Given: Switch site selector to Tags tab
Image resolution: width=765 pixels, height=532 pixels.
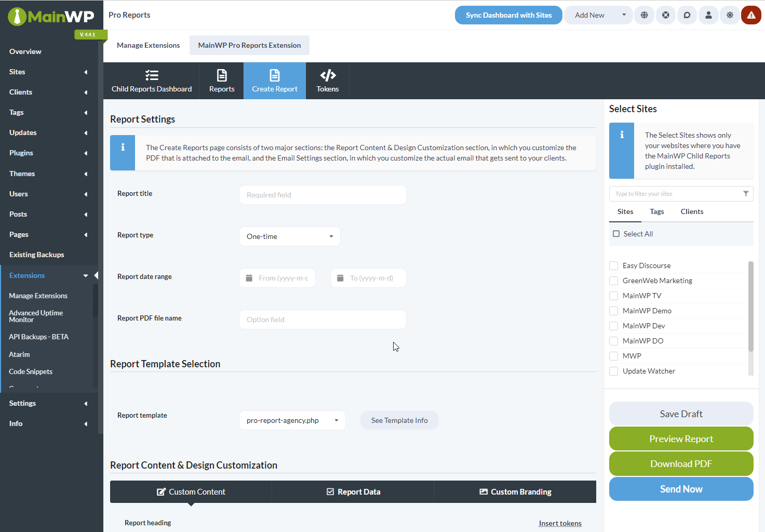Looking at the screenshot, I should click(656, 211).
